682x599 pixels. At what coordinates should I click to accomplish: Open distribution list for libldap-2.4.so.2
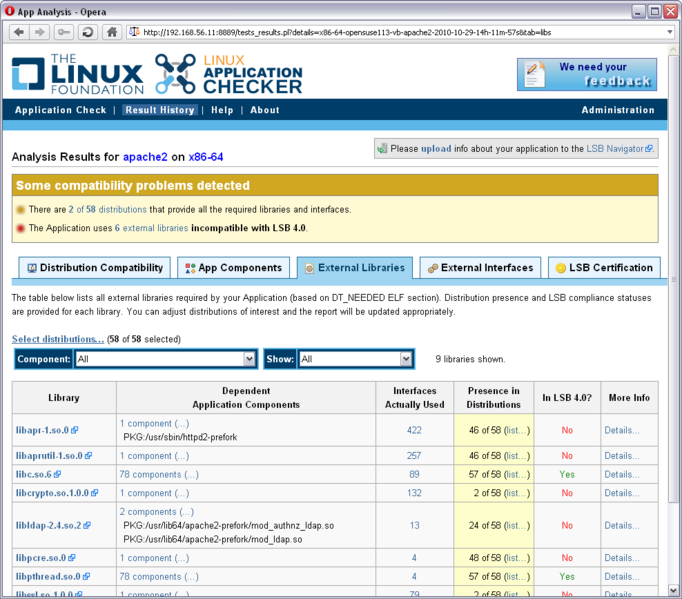(x=517, y=525)
